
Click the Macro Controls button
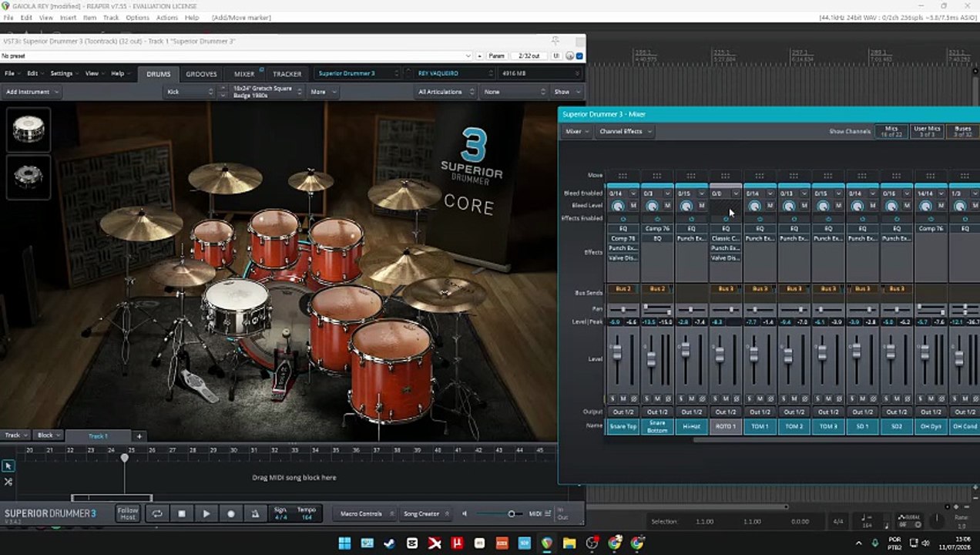(364, 514)
